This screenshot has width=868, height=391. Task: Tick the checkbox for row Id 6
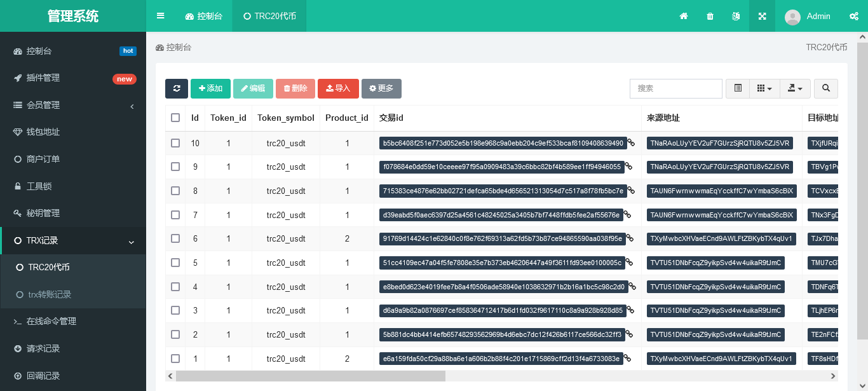(x=175, y=239)
